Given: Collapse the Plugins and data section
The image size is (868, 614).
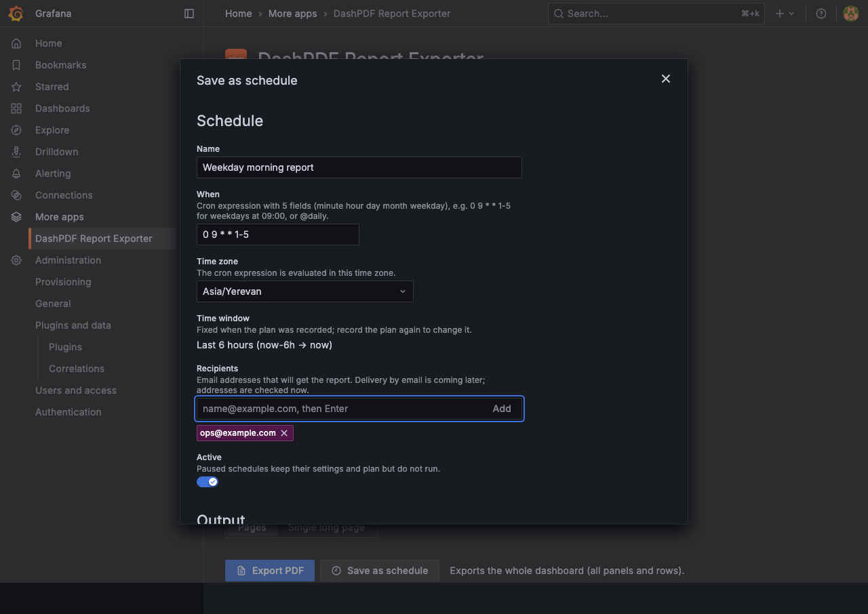Looking at the screenshot, I should [x=73, y=325].
